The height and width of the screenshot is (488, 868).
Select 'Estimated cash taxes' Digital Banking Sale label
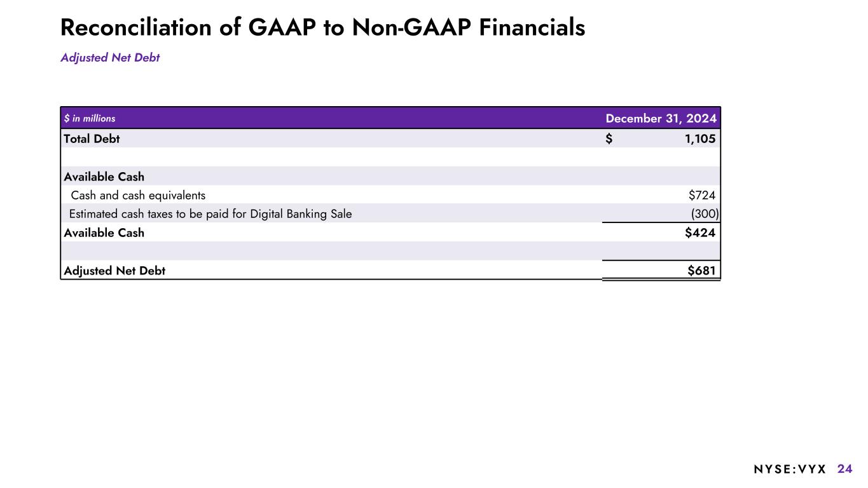210,214
